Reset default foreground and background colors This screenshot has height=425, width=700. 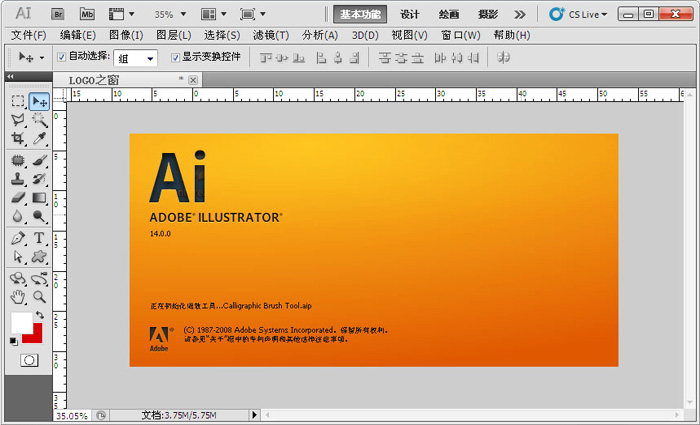pos(13,341)
